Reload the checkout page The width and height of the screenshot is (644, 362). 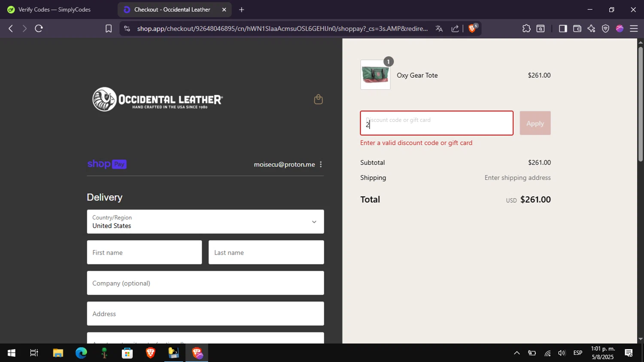point(39,29)
